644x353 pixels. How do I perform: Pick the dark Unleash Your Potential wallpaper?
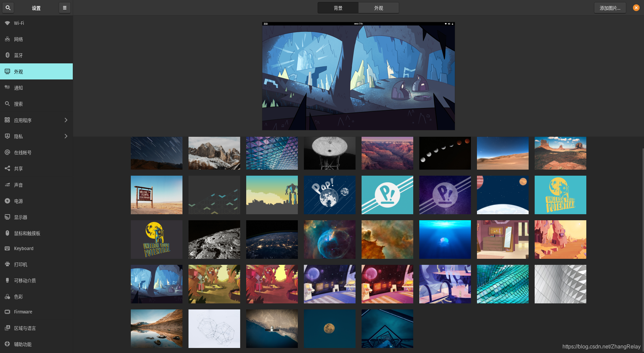157,239
